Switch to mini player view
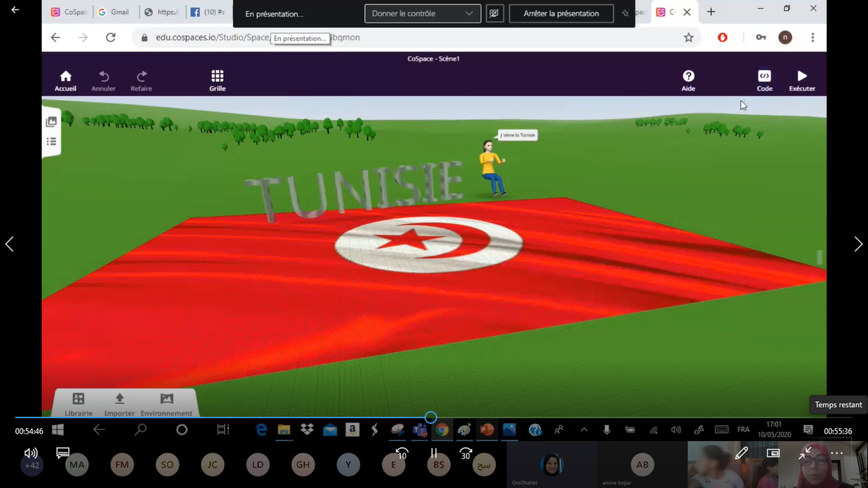The width and height of the screenshot is (868, 488). (773, 453)
